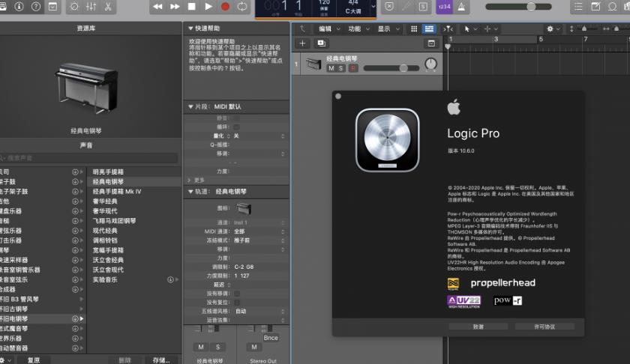This screenshot has width=630, height=364.
Task: Open the pointer tool dropdown
Action: pos(469,29)
